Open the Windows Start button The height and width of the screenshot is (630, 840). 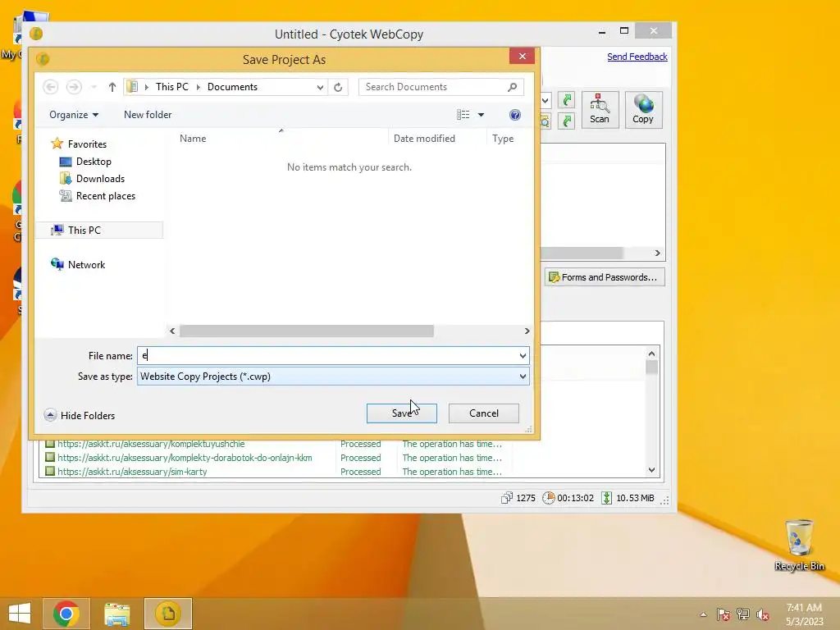point(20,614)
